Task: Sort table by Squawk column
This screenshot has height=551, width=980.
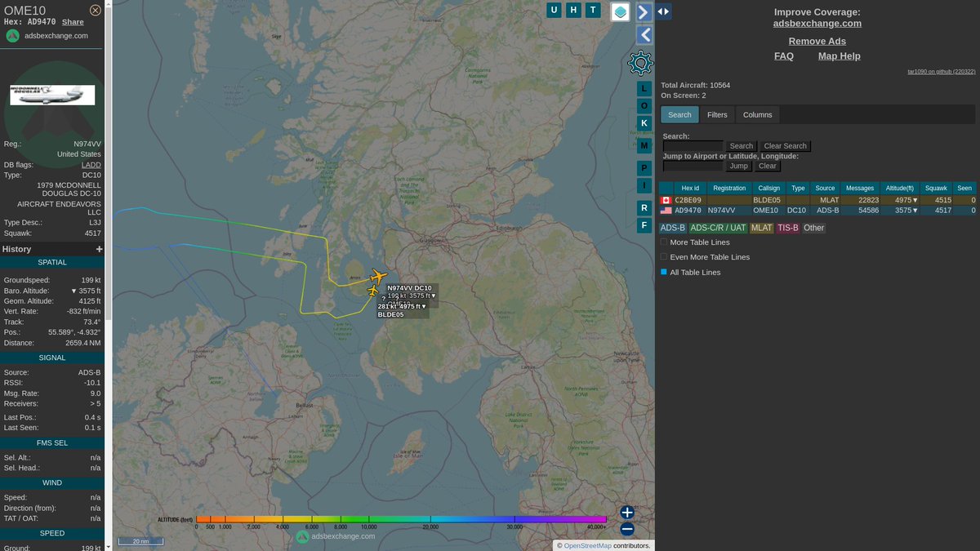Action: pos(937,188)
